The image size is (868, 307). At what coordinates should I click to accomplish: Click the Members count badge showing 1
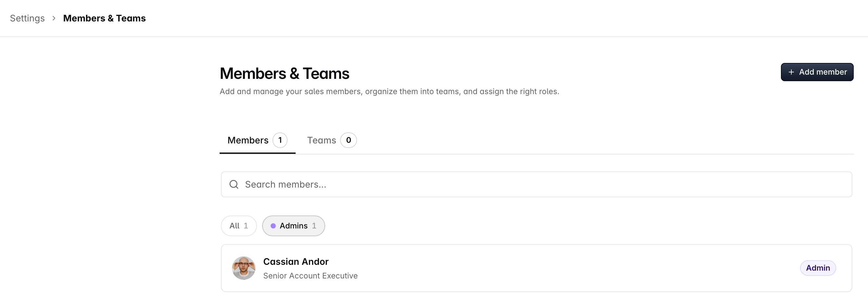[280, 140]
